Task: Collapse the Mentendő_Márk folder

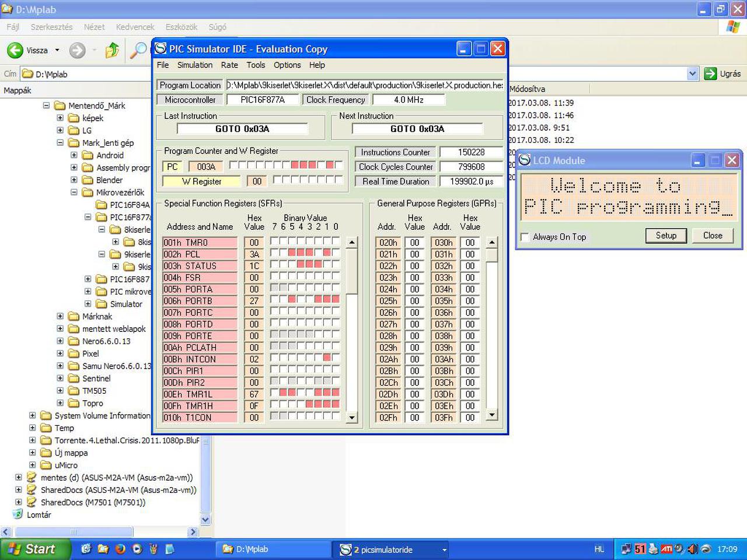Action: [46, 106]
